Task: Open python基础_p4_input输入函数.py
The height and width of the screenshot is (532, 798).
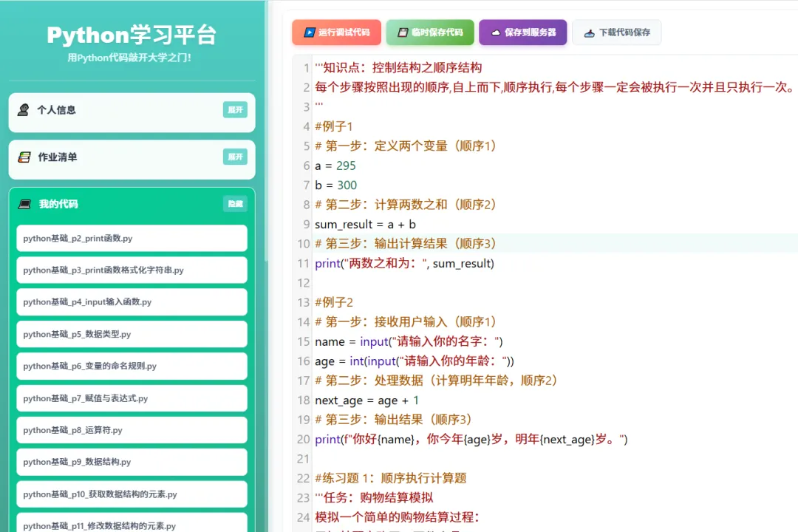Action: click(132, 302)
